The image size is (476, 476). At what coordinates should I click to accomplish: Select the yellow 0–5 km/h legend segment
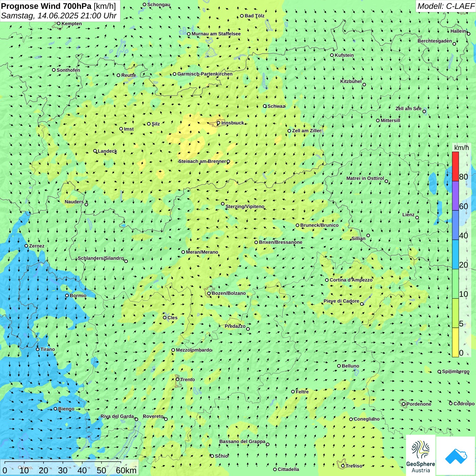click(x=455, y=342)
